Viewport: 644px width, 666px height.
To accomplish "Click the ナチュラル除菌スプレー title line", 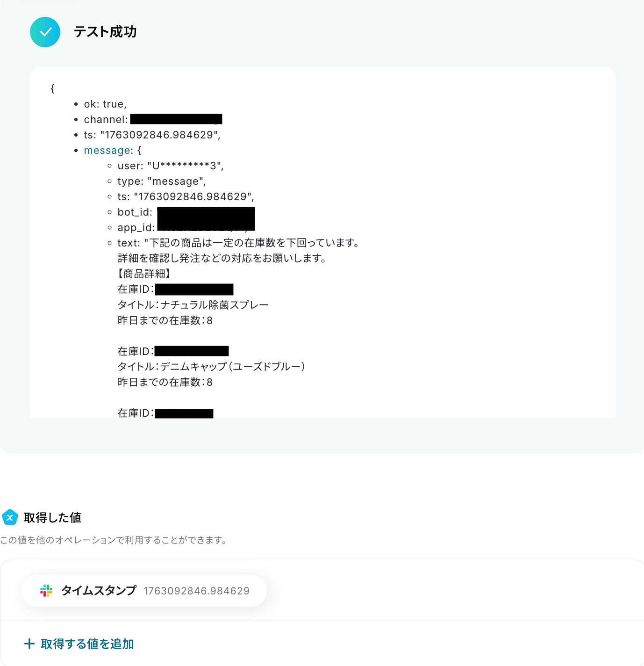I will tap(193, 305).
